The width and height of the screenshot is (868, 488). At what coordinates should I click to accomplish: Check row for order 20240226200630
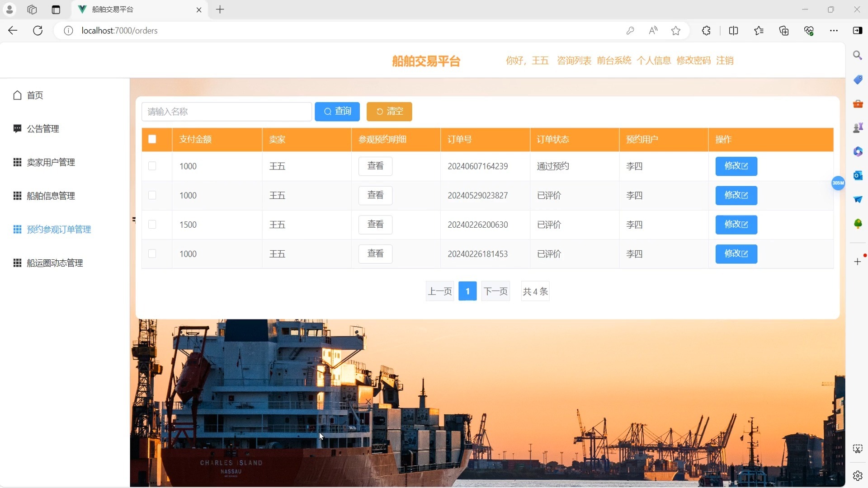point(152,225)
